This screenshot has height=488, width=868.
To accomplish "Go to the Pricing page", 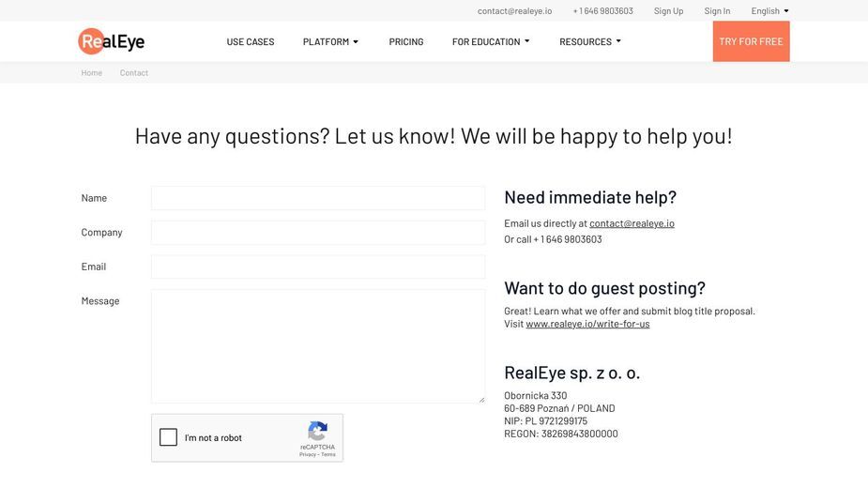I will [405, 41].
